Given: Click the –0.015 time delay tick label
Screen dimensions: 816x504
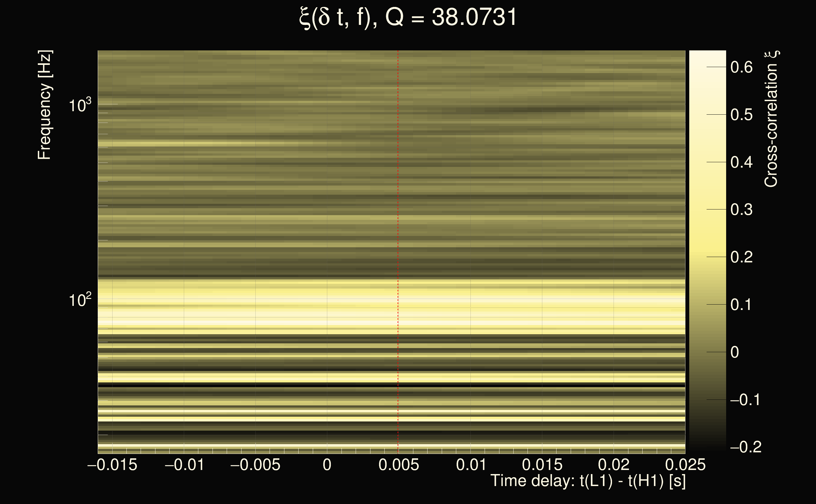Looking at the screenshot, I should pos(112,465).
